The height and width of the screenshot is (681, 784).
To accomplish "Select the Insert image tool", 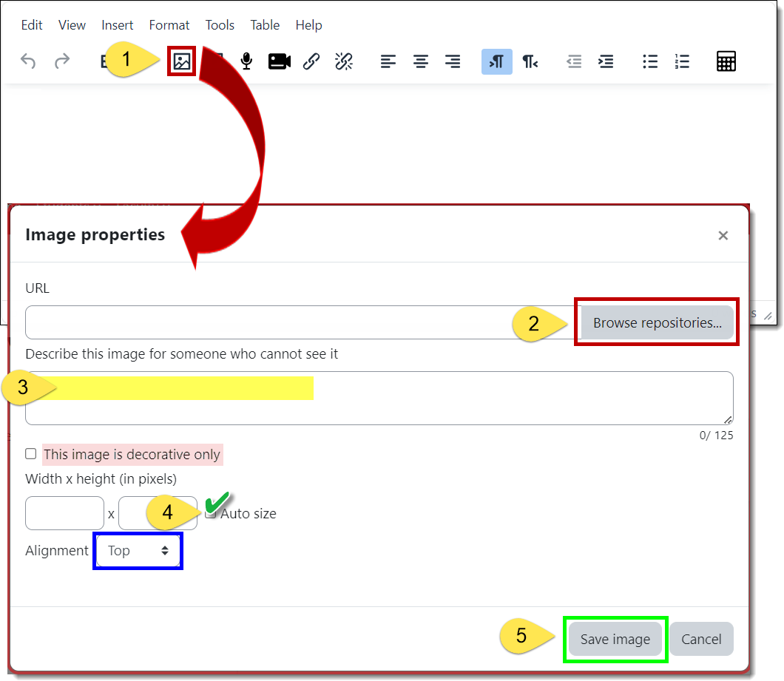I will point(181,61).
